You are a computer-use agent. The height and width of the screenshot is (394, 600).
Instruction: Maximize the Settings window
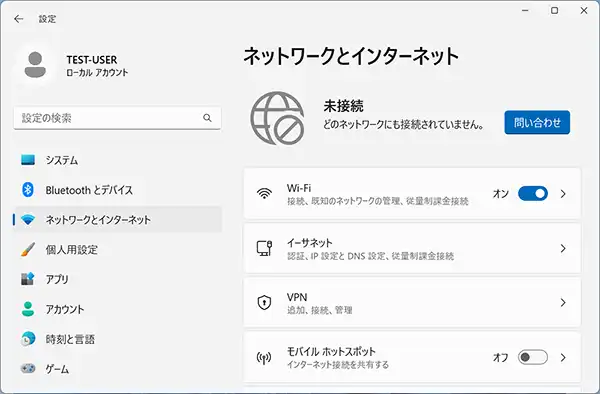click(x=554, y=11)
